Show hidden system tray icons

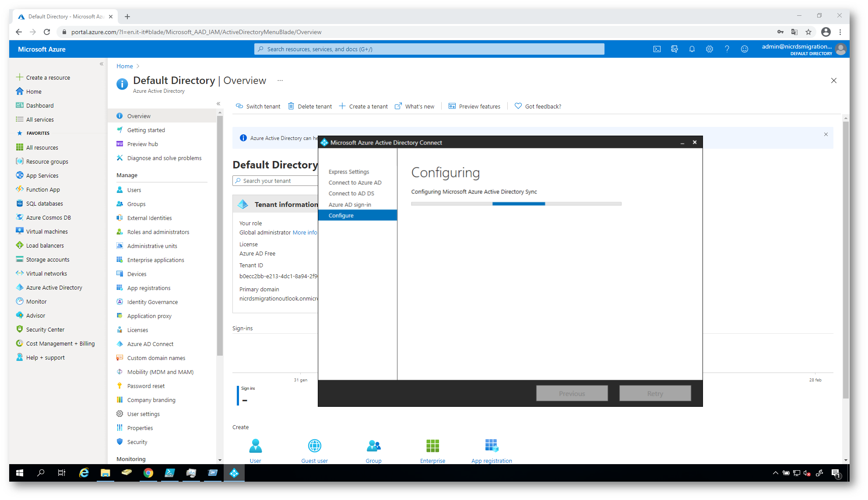pyautogui.click(x=775, y=473)
